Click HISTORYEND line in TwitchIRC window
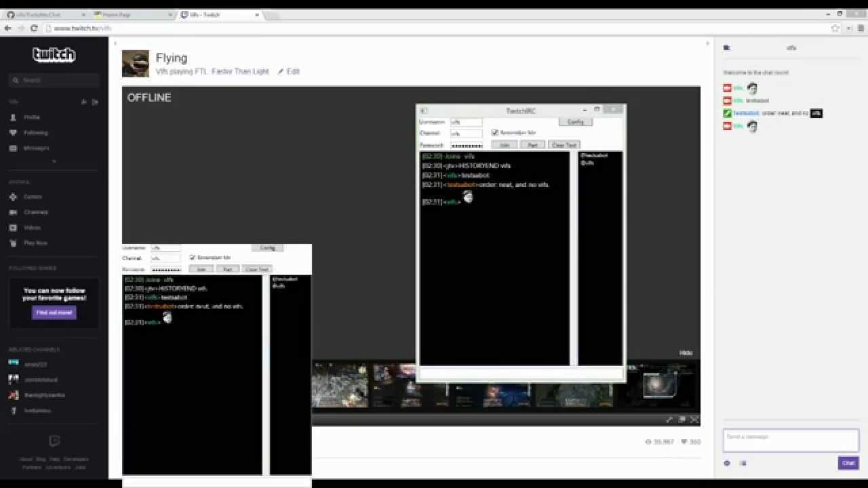The image size is (868, 488). [x=466, y=165]
